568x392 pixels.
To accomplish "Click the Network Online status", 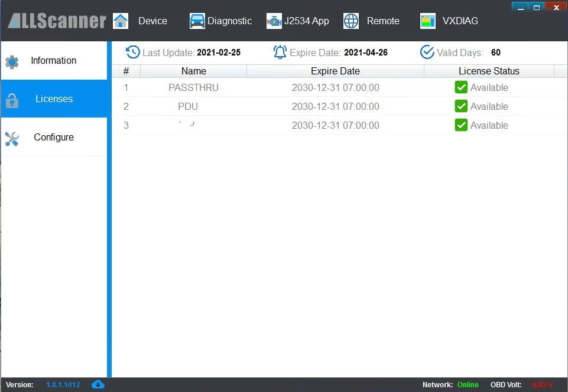I will click(468, 385).
